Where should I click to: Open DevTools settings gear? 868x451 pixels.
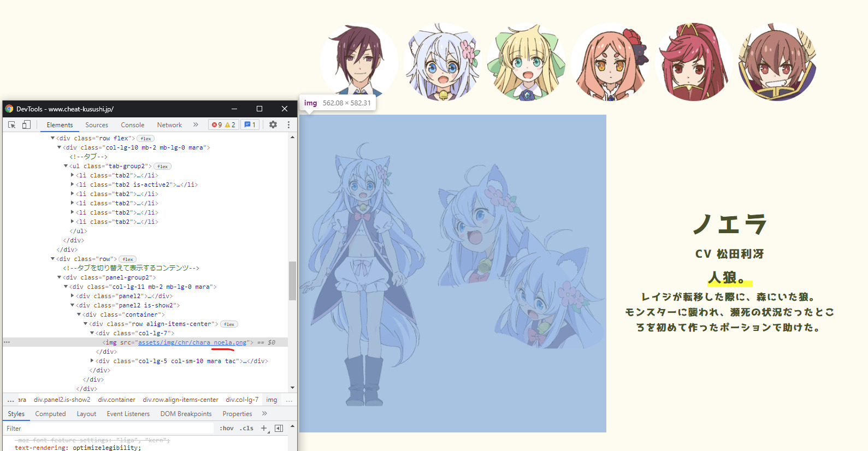pos(273,125)
